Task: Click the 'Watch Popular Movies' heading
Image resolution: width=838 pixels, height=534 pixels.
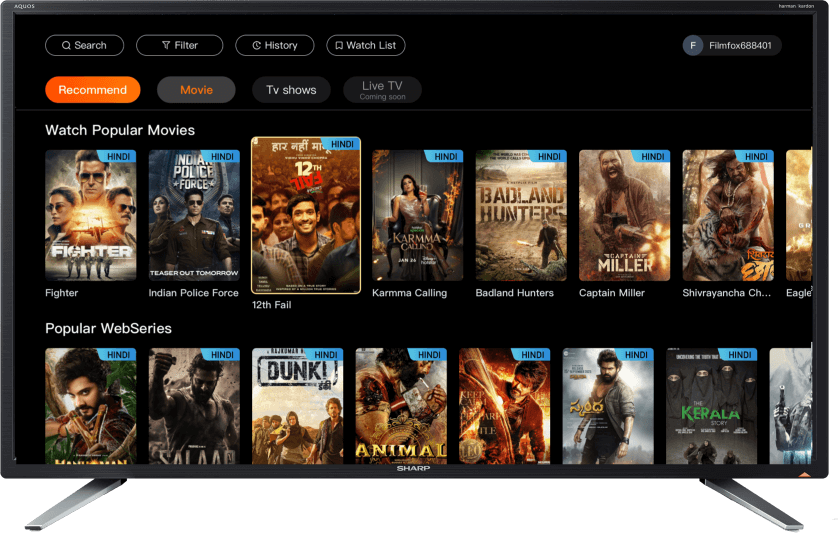Action: [x=120, y=130]
